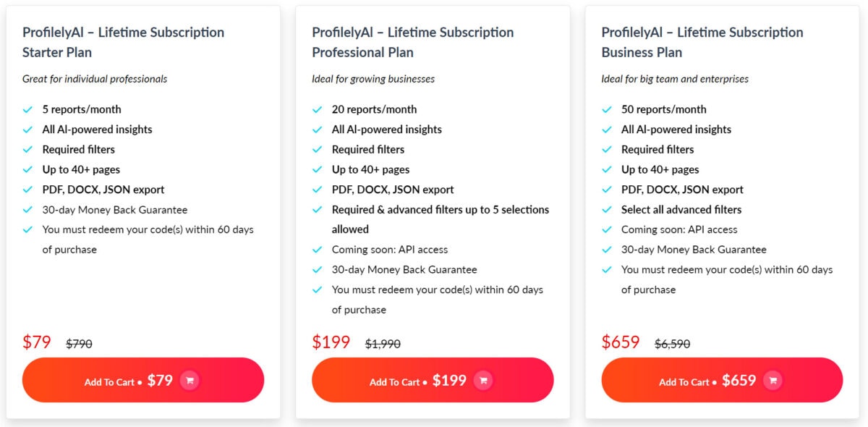Click Add To Cart for the $659 Business Plan
The width and height of the screenshot is (868, 427).
(721, 380)
